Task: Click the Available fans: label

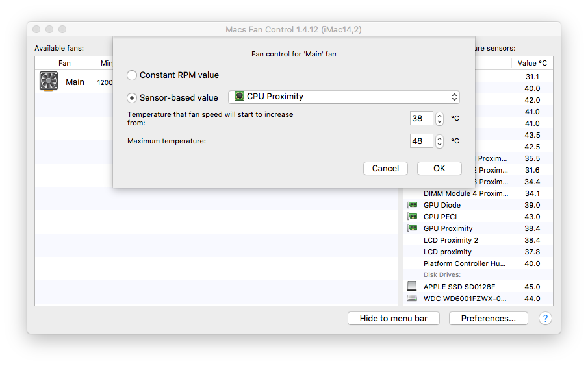Action: pos(59,48)
